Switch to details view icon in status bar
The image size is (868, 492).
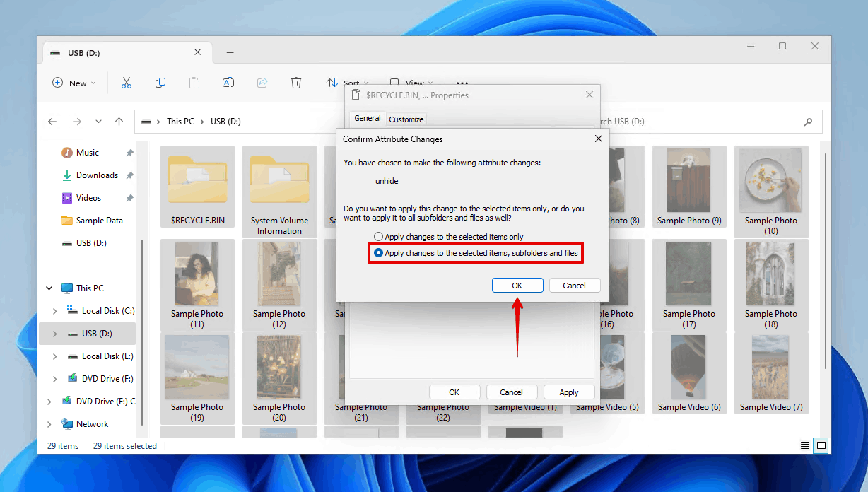(805, 445)
